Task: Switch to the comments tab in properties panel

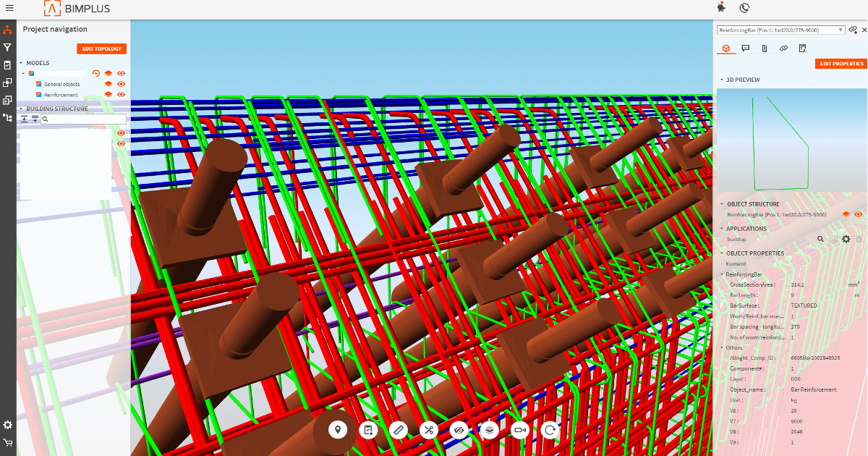Action: click(x=745, y=48)
